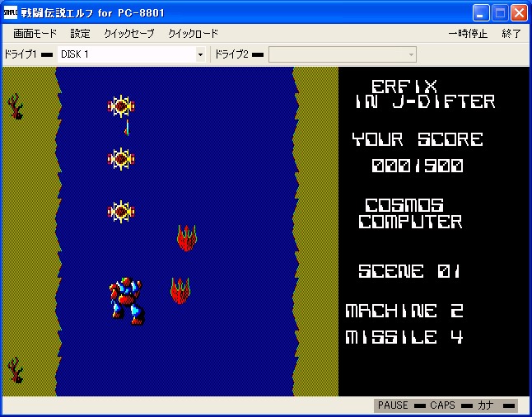Click the クイックロード menu item
This screenshot has height=417, width=532.
click(193, 33)
